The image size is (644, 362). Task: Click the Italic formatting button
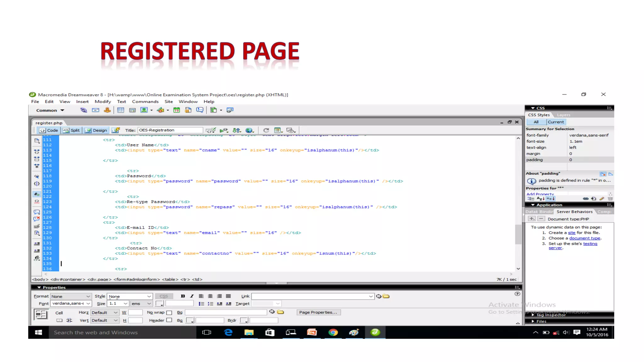coord(192,296)
